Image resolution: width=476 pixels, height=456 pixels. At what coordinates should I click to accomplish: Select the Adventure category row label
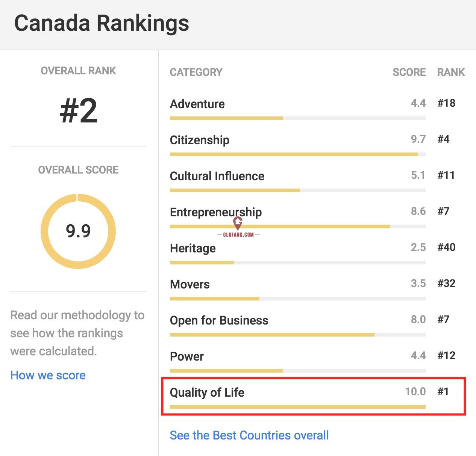tap(197, 104)
